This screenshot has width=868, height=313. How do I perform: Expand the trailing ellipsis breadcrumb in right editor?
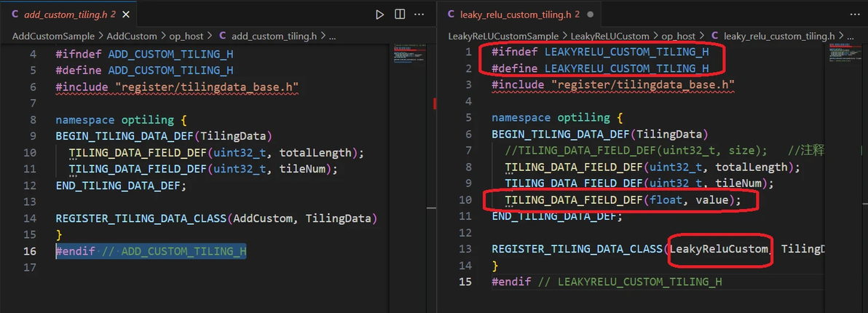(x=850, y=36)
